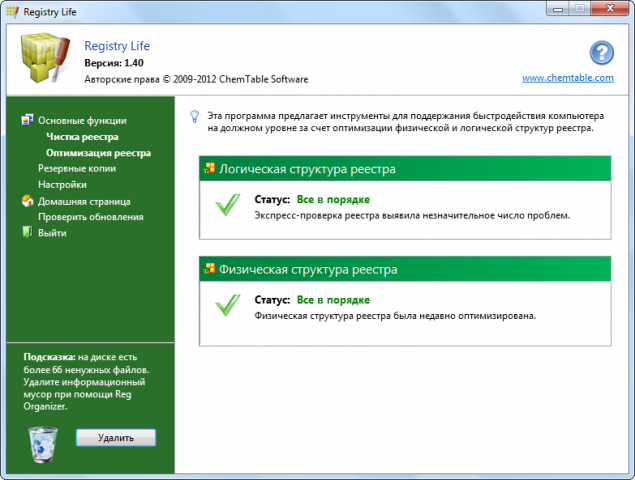Click the Registry Life title heading
The height and width of the screenshot is (480, 635).
(x=117, y=46)
